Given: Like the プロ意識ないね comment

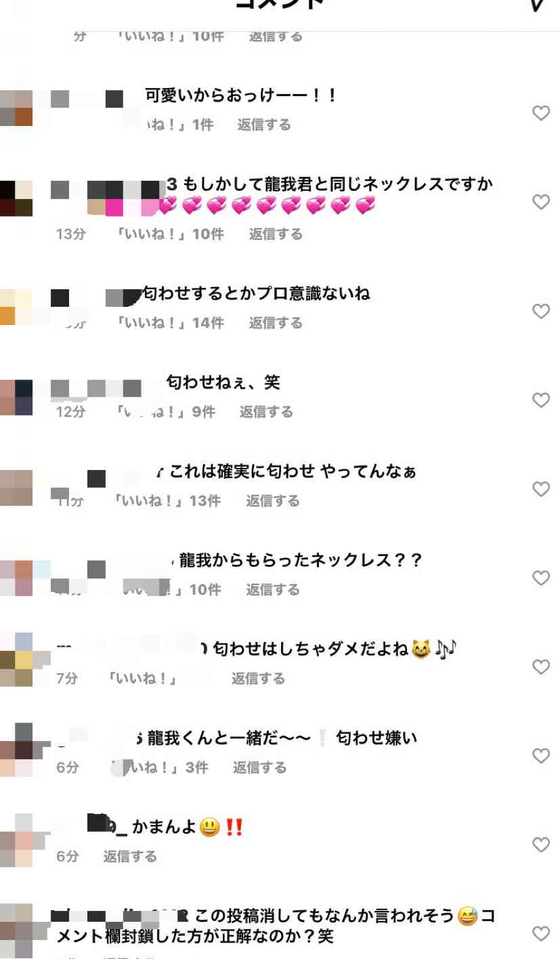Looking at the screenshot, I should click(541, 312).
